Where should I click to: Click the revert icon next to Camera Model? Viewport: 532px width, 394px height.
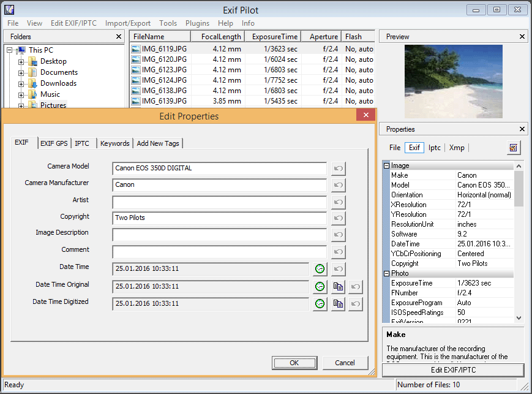(x=337, y=168)
